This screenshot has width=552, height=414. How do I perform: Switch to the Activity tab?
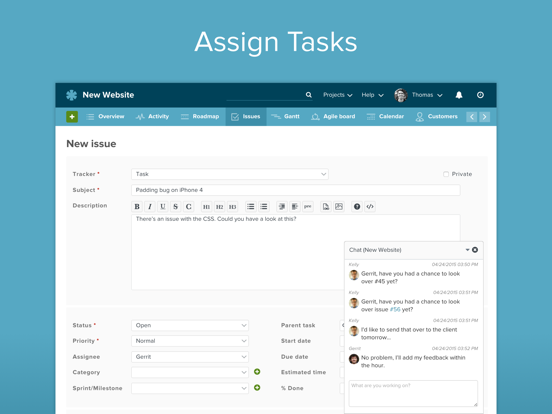click(x=152, y=117)
